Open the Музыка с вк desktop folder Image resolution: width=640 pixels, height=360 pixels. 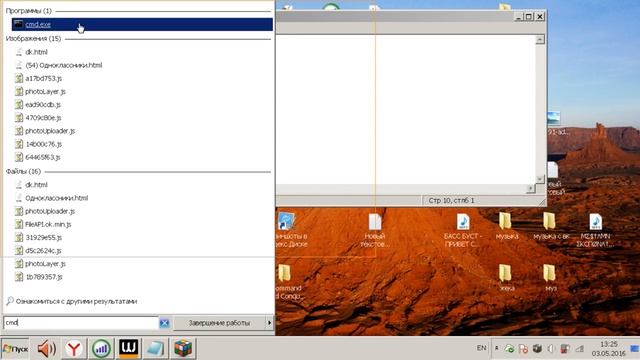point(551,226)
